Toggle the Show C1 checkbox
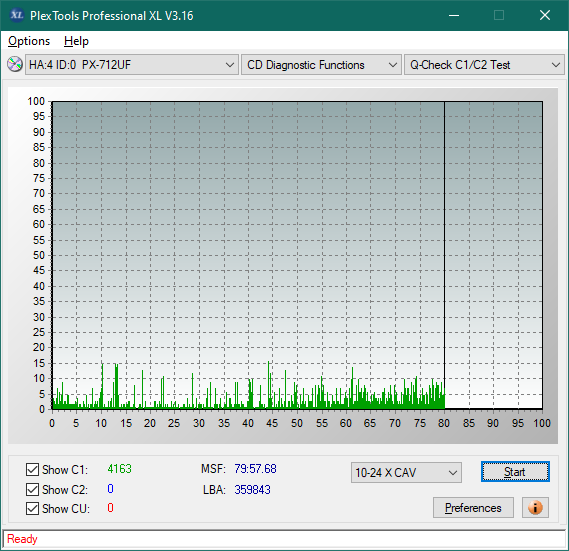 (32, 469)
